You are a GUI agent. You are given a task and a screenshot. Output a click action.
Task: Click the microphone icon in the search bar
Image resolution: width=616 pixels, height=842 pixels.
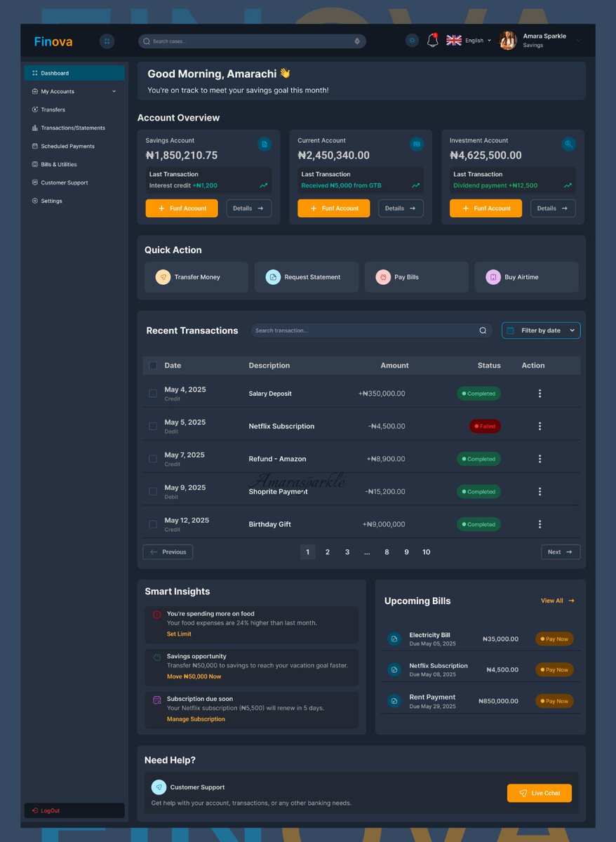click(357, 41)
